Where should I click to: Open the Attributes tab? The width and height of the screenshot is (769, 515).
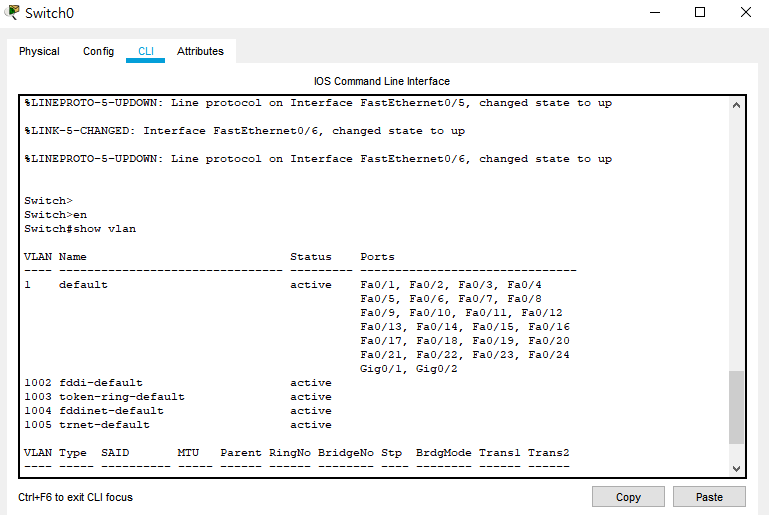[x=200, y=51]
